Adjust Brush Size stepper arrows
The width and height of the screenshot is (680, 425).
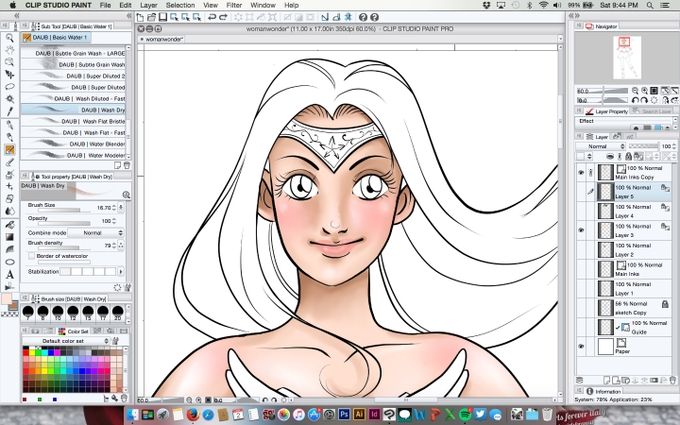click(x=114, y=208)
